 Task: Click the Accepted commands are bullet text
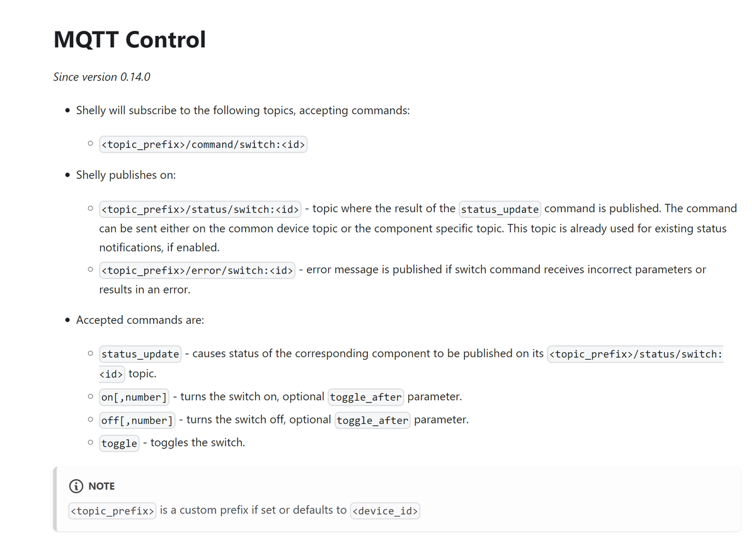coord(140,320)
